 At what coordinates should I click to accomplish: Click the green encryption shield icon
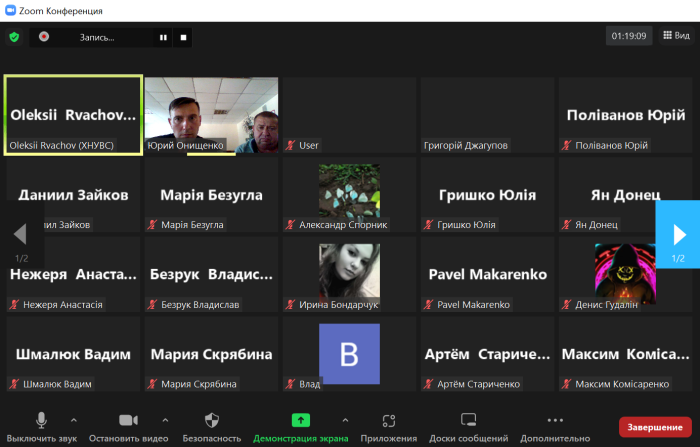[x=14, y=37]
